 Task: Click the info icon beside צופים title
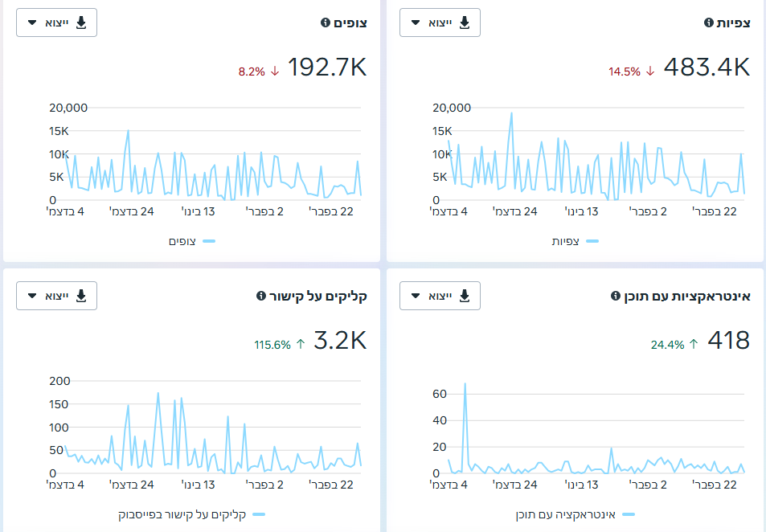point(326,23)
